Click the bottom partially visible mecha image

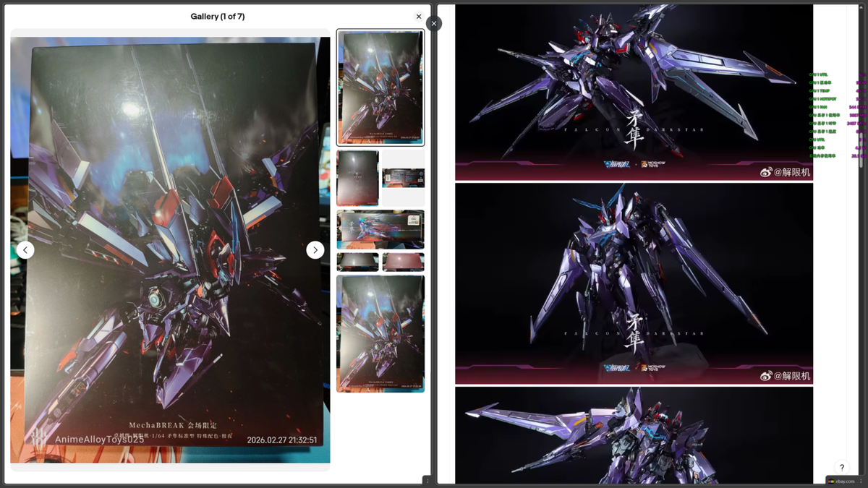click(634, 435)
